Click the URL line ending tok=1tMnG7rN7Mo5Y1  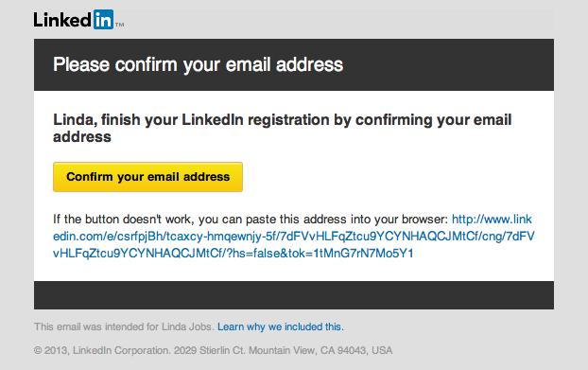(233, 254)
